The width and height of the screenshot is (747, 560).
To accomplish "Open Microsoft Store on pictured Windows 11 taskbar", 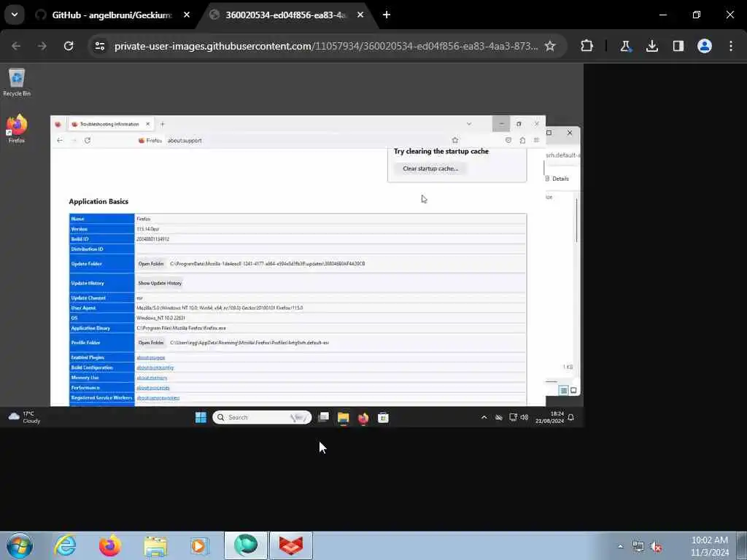I will pyautogui.click(x=383, y=418).
